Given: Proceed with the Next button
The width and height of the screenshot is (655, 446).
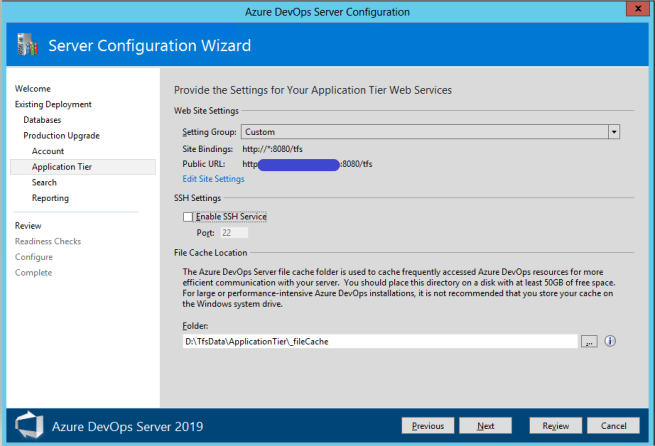Looking at the screenshot, I should click(x=485, y=426).
